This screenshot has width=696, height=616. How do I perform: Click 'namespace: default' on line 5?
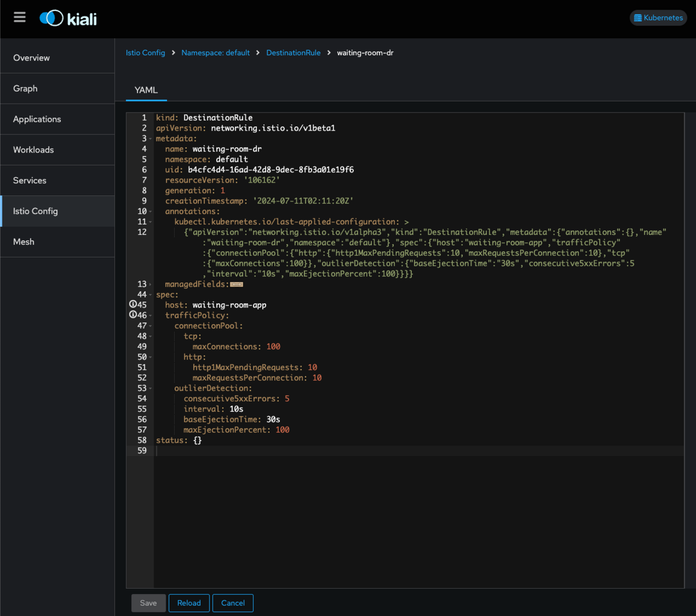pos(206,160)
